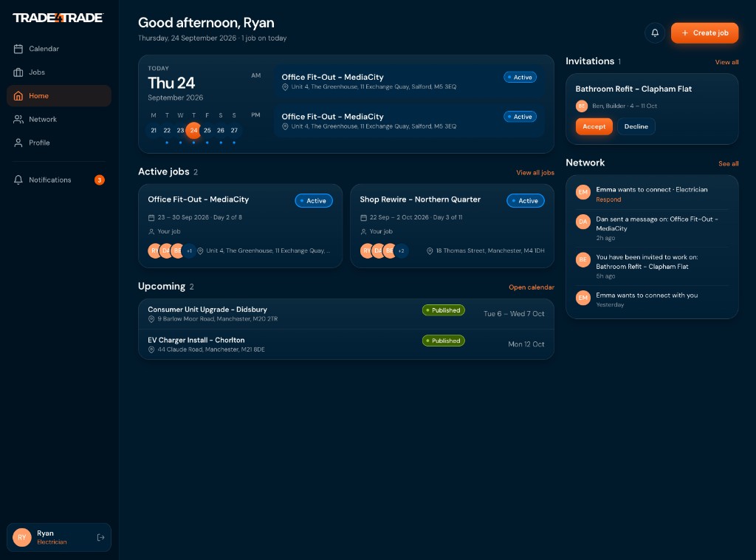
Task: Click See all next to Network
Action: (728, 163)
